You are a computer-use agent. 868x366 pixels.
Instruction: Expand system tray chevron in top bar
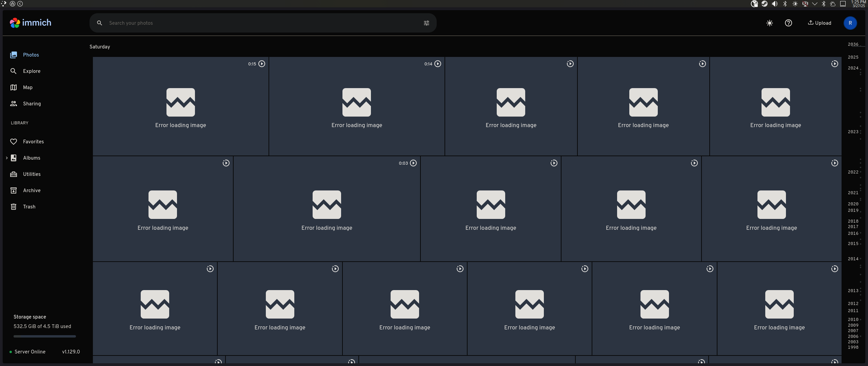click(814, 4)
